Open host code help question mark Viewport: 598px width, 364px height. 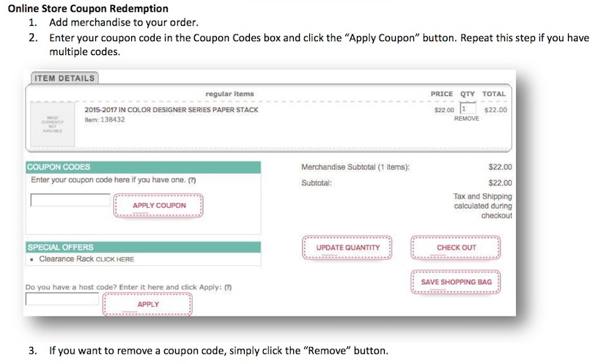[228, 287]
